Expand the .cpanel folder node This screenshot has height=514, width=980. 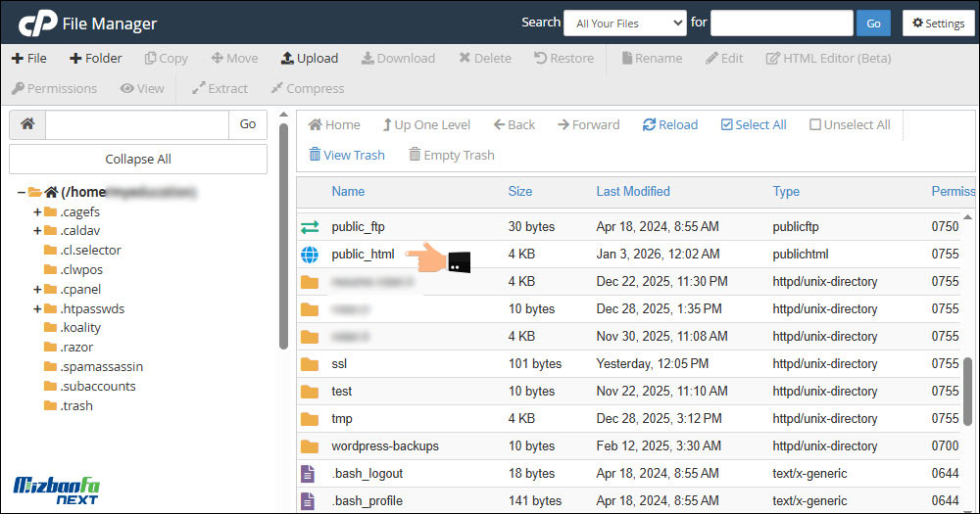coord(37,290)
